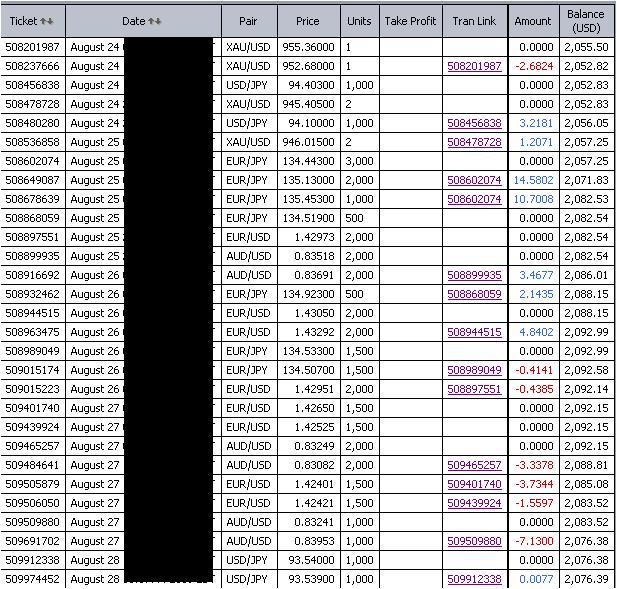Click price 945.40500
The image size is (617, 589).
(x=308, y=104)
